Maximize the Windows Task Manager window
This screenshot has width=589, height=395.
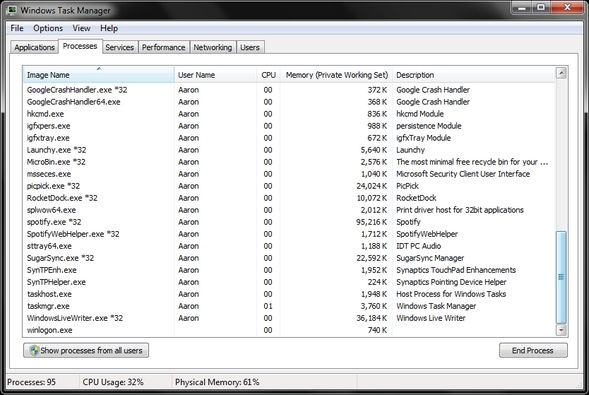[x=541, y=7]
